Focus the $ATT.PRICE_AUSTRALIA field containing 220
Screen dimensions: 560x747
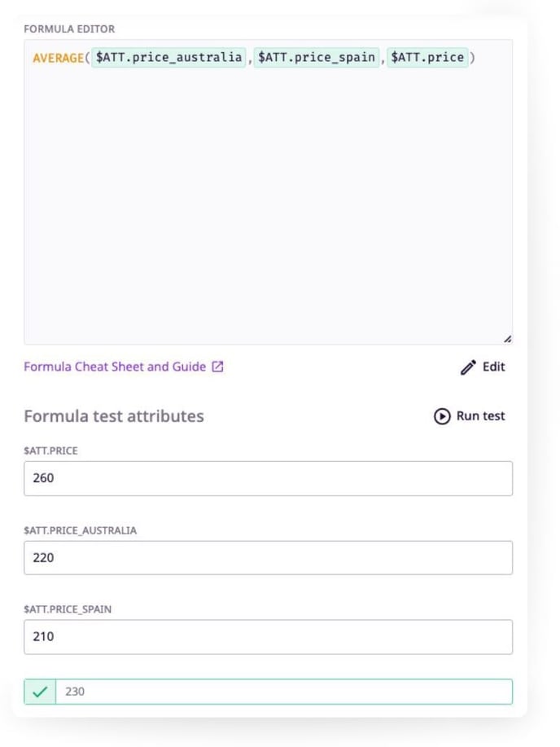268,558
